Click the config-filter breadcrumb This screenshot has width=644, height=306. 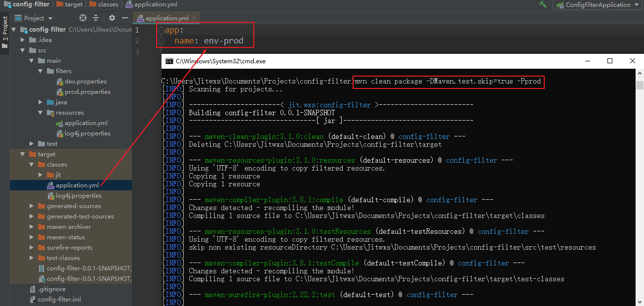[27, 4]
